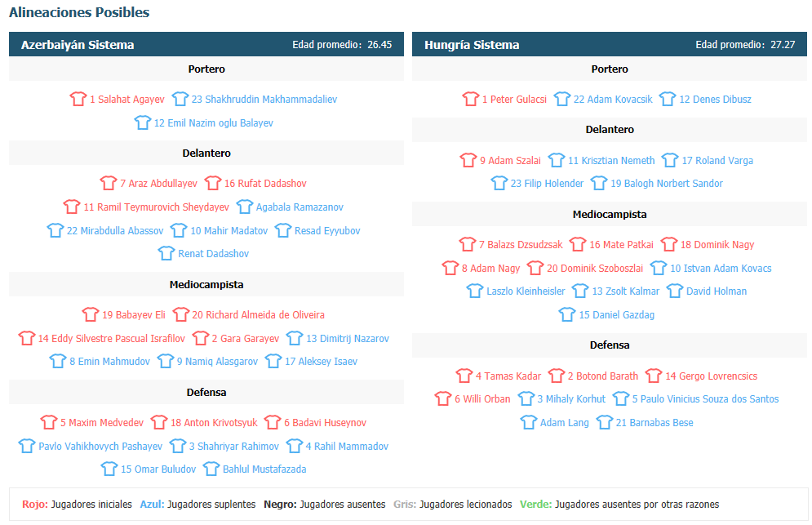The width and height of the screenshot is (812, 525).
Task: Click the blue shirt icon beside Renat Dadashov
Action: point(166,253)
